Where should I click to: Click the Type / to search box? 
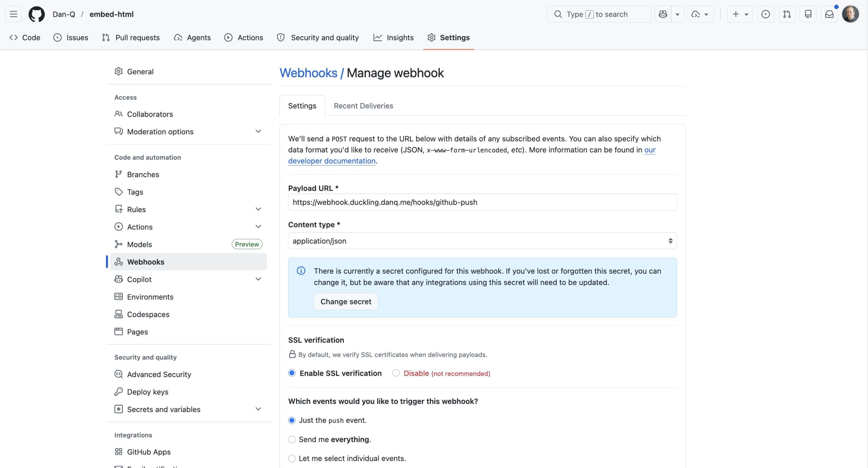pyautogui.click(x=599, y=14)
